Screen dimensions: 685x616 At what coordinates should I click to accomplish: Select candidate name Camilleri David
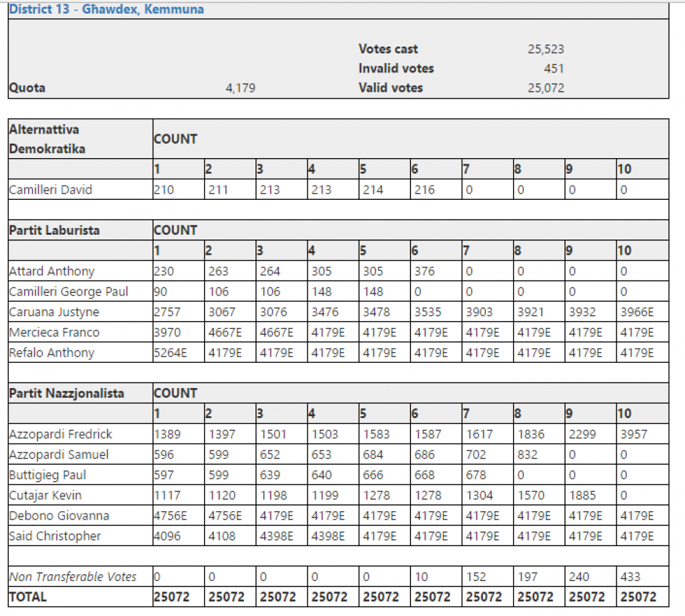click(x=51, y=190)
